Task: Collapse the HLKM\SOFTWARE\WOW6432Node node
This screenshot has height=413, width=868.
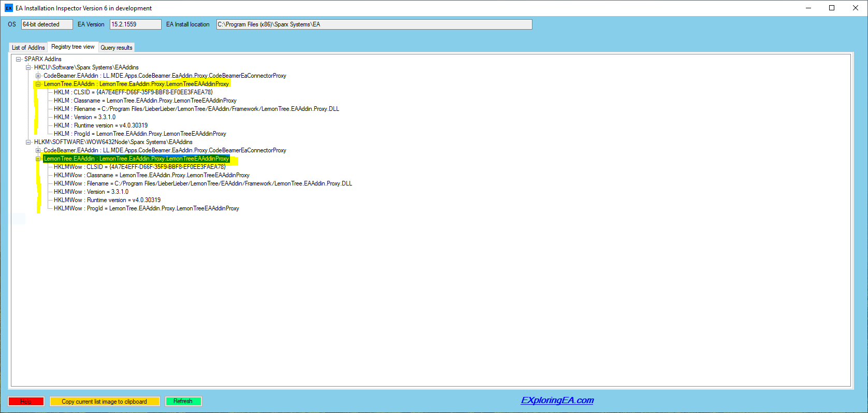Action: point(28,142)
